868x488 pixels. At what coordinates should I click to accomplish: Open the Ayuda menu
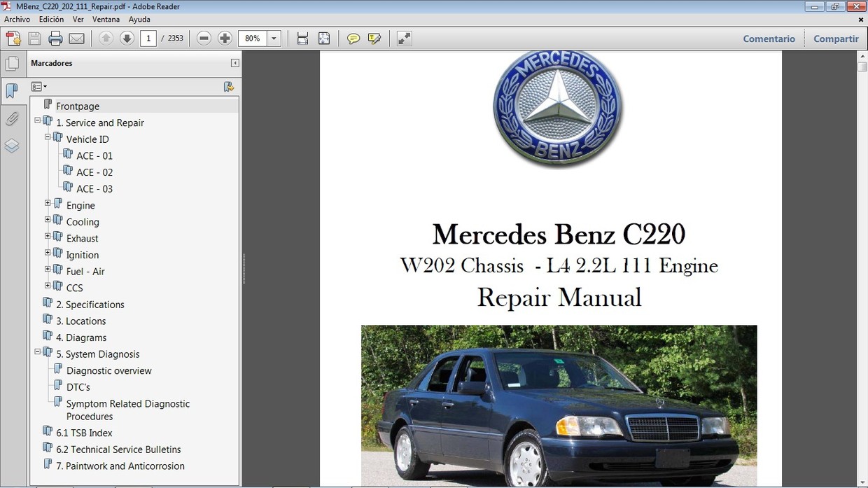[139, 20]
